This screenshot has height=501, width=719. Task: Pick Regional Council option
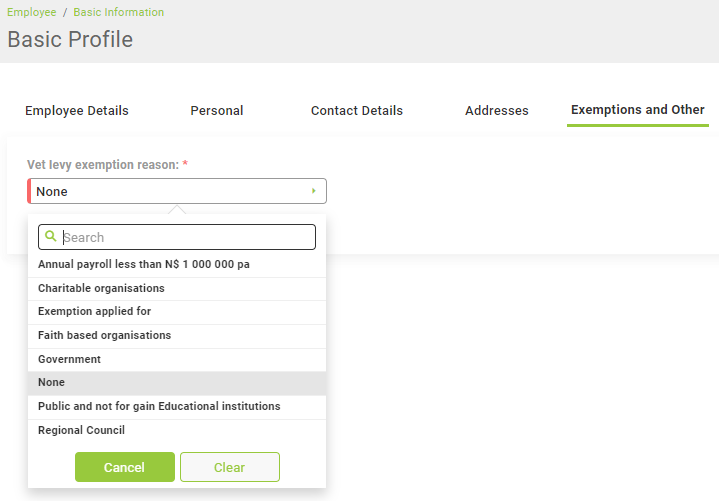click(x=81, y=430)
